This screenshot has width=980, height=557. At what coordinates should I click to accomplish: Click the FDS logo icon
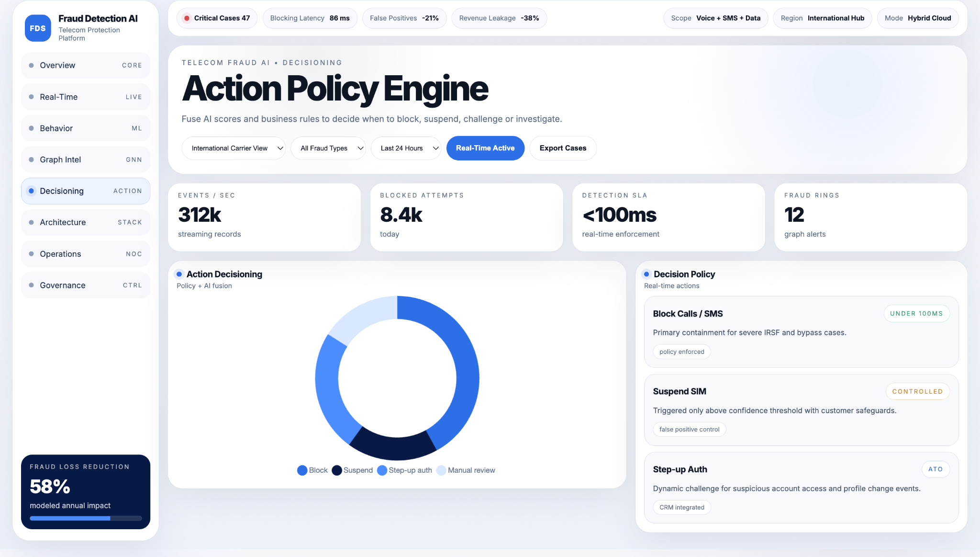point(38,28)
